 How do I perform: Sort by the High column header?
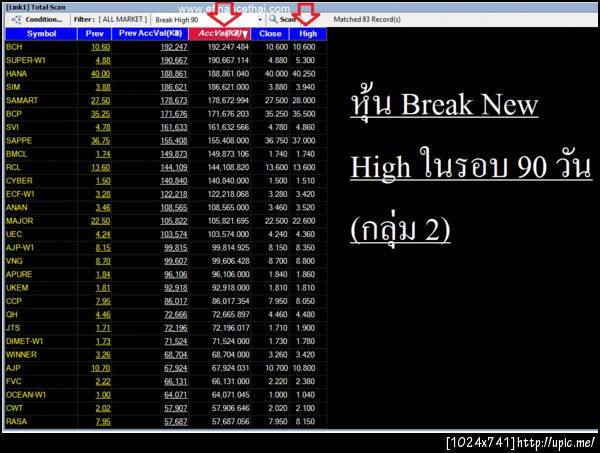tap(308, 34)
